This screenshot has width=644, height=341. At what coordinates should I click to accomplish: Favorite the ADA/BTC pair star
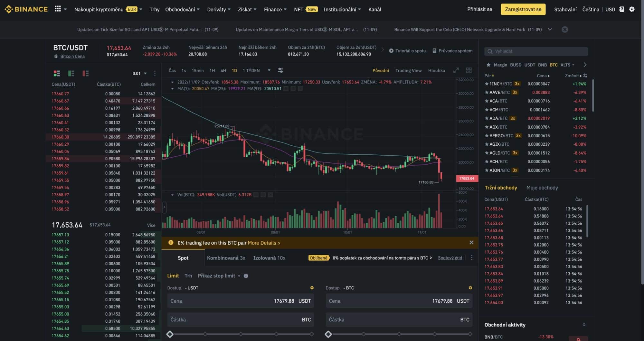[487, 118]
